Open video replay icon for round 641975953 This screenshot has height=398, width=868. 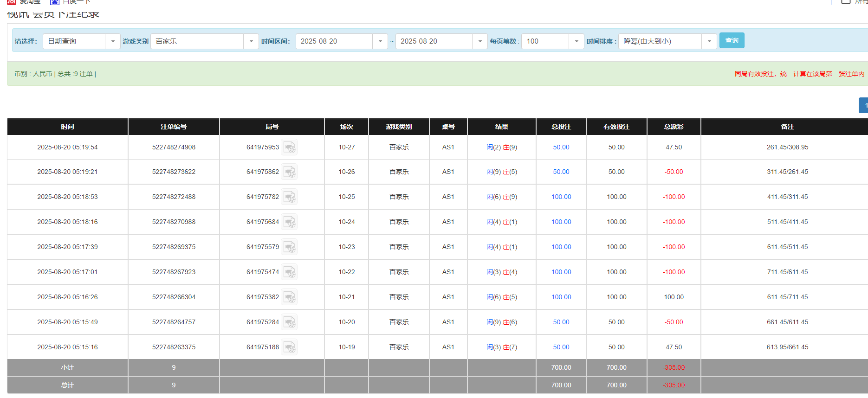click(x=289, y=148)
